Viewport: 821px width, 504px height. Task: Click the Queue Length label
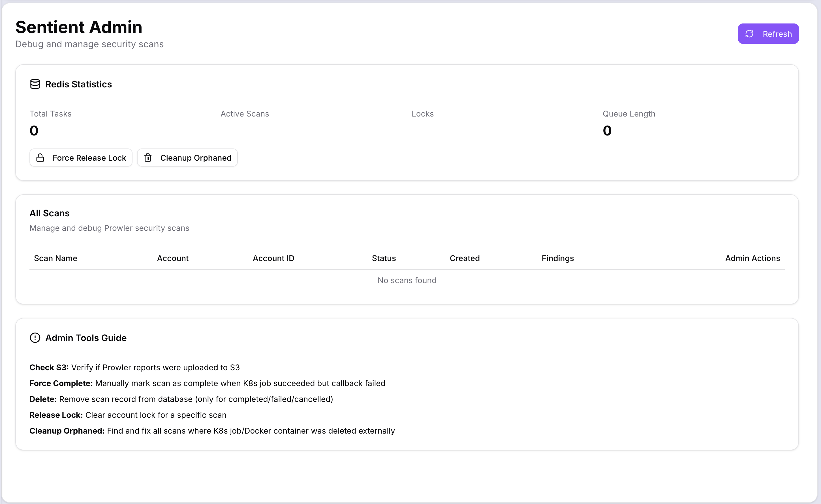(629, 114)
